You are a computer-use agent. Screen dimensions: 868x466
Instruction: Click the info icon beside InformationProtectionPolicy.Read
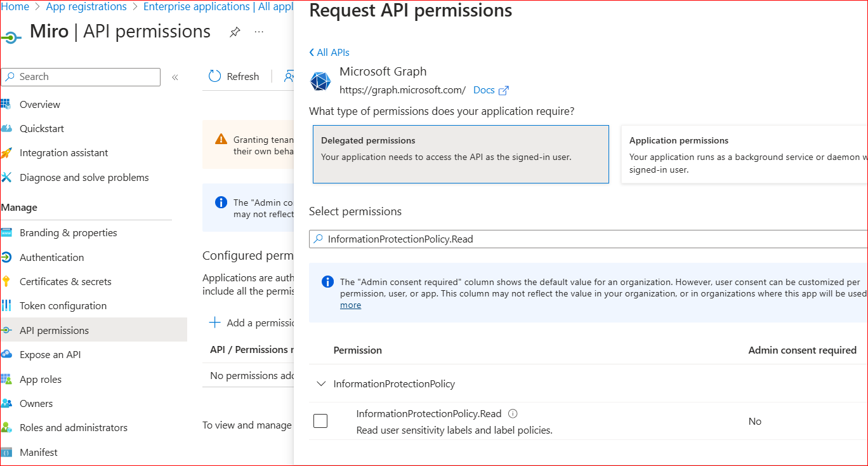(513, 413)
